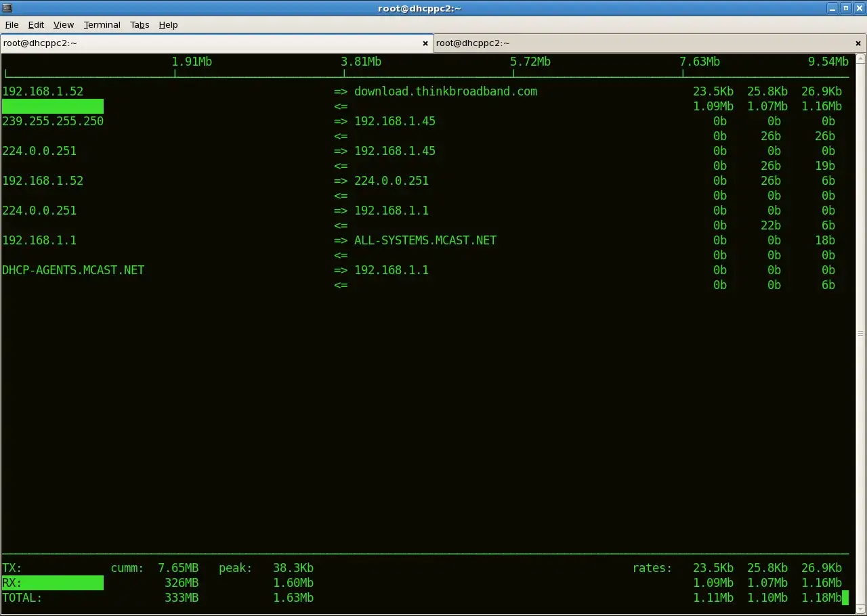Click the 239.255.255.250 address line
This screenshot has width=867, height=616.
pos(53,121)
